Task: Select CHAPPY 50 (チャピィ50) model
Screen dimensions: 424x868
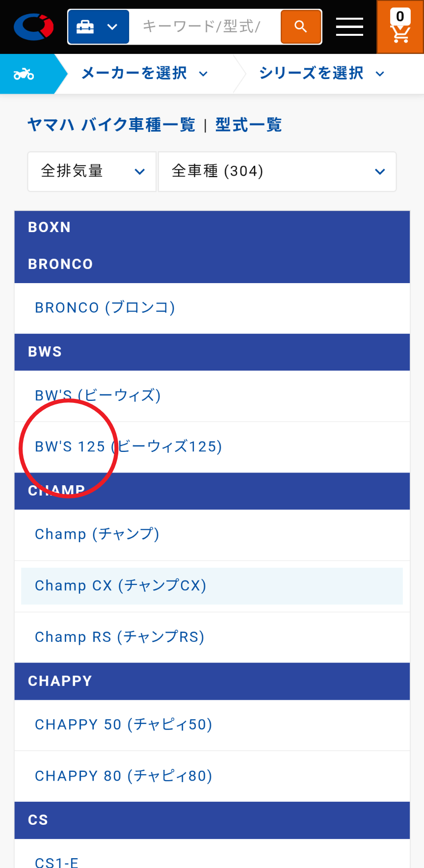Action: point(124,724)
